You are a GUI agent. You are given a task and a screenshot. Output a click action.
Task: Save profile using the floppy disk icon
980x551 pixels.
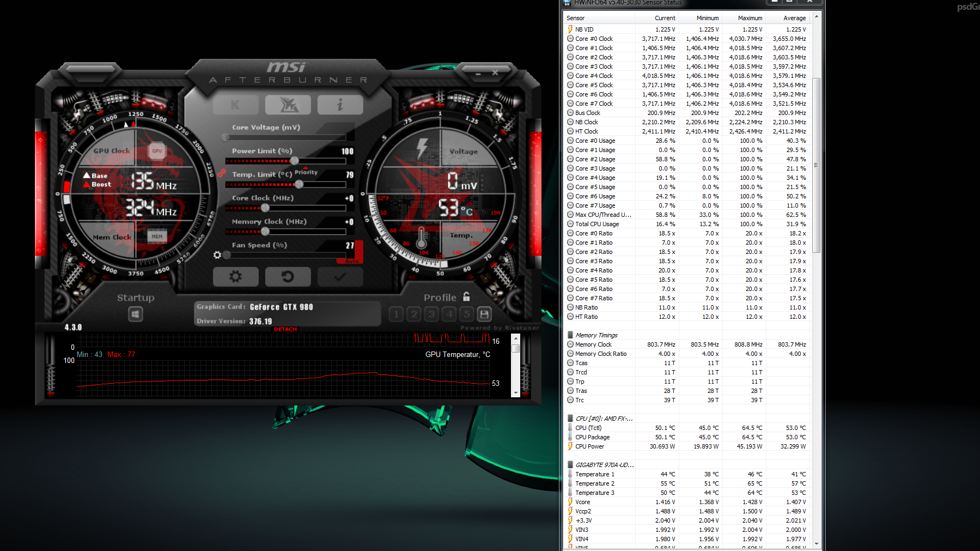(x=484, y=314)
